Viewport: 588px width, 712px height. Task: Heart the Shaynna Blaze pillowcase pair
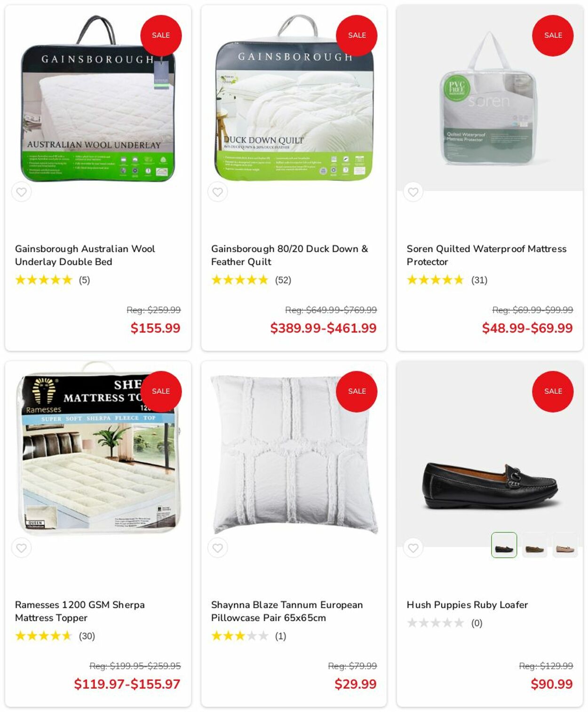click(x=217, y=548)
